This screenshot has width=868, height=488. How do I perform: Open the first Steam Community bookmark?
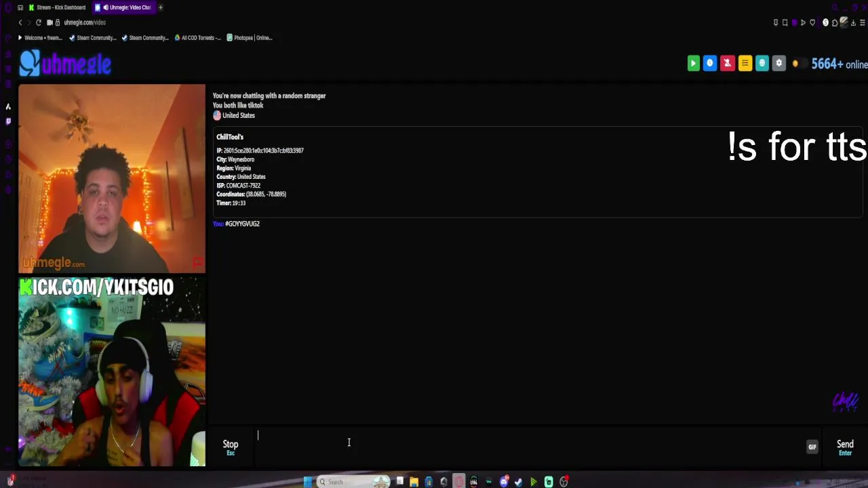93,38
